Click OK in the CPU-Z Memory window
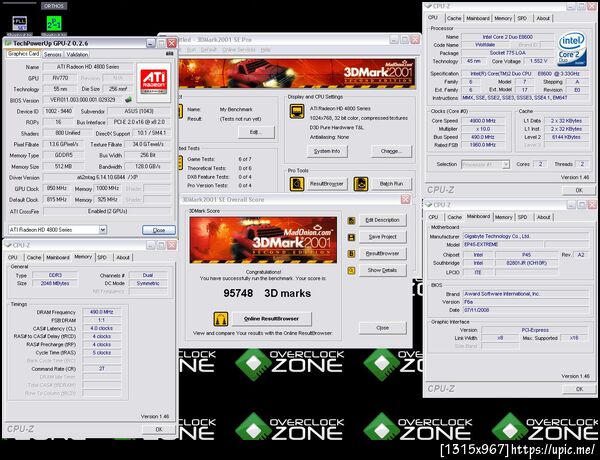The width and height of the screenshot is (600, 460). tap(159, 429)
